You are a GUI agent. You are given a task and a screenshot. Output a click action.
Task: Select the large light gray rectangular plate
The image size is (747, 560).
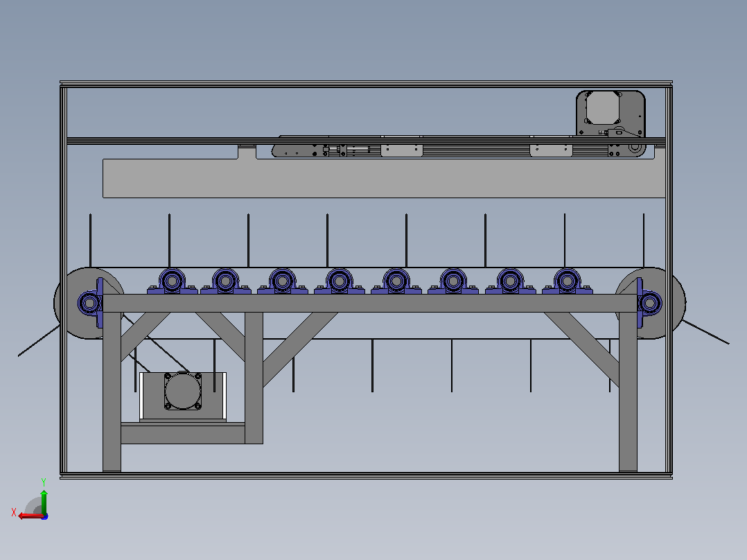point(383,177)
